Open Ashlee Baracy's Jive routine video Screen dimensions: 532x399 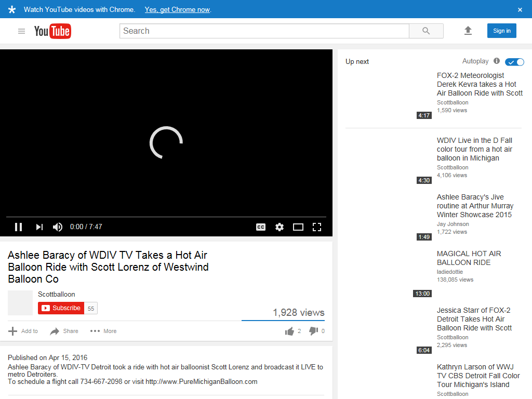(475, 206)
